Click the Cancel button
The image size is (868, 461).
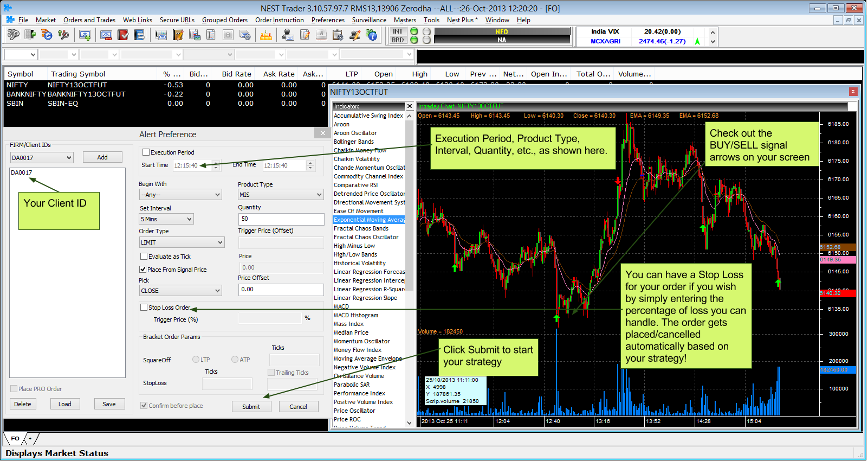(298, 407)
